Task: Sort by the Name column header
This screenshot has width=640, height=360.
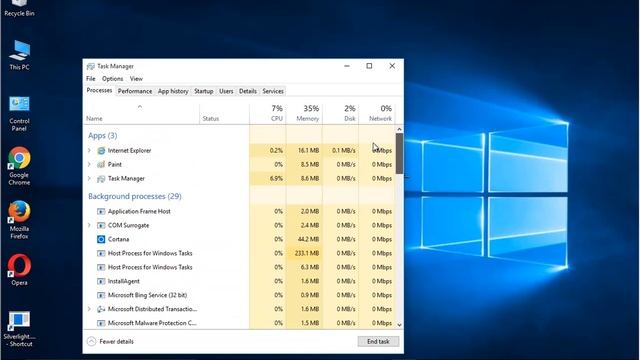Action: (142, 113)
